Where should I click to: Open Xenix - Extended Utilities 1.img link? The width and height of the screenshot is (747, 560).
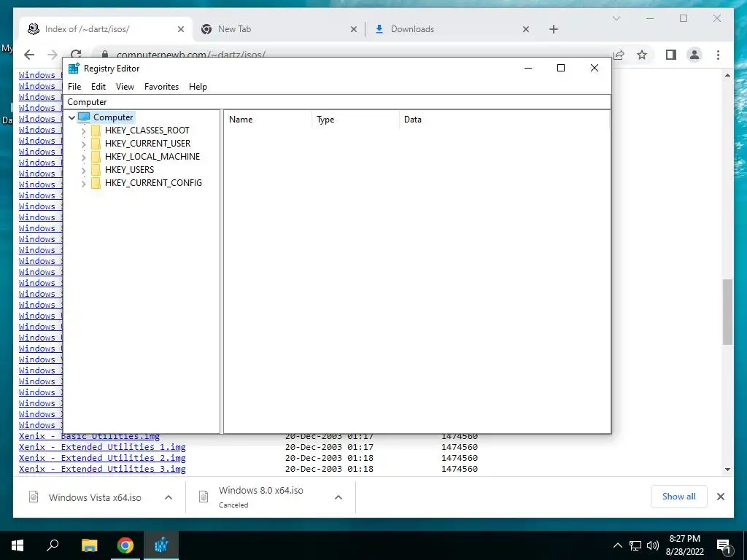(102, 447)
